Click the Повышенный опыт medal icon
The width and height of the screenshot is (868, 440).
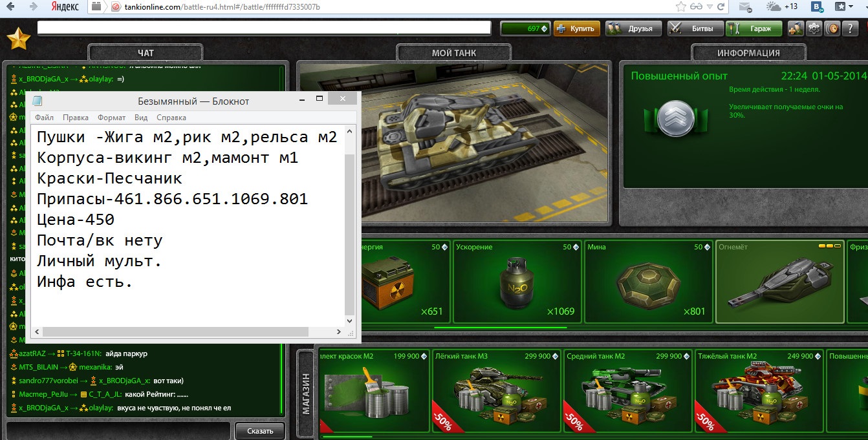coord(675,119)
